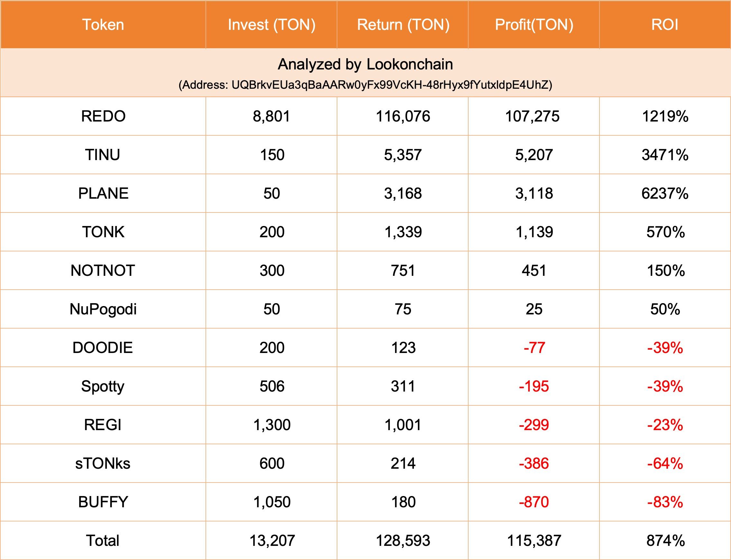The height and width of the screenshot is (560, 731).
Task: Click the BUFFY profit value -870
Action: coord(534,502)
